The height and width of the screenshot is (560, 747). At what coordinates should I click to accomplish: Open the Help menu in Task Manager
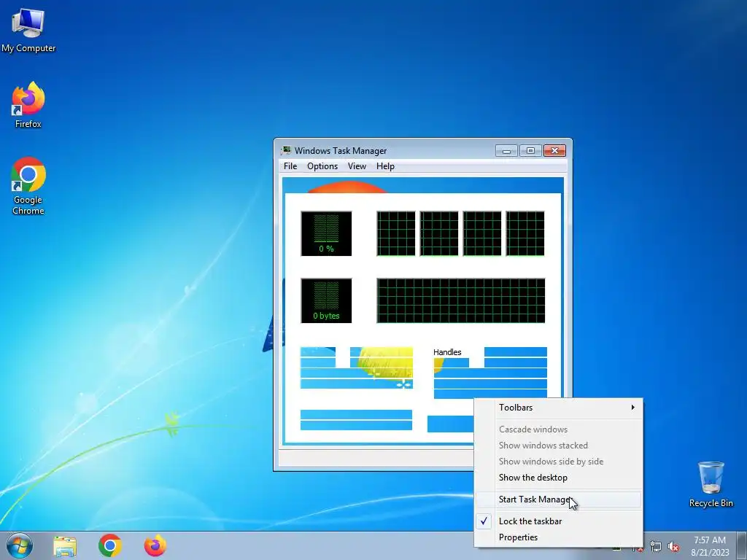[x=385, y=166]
